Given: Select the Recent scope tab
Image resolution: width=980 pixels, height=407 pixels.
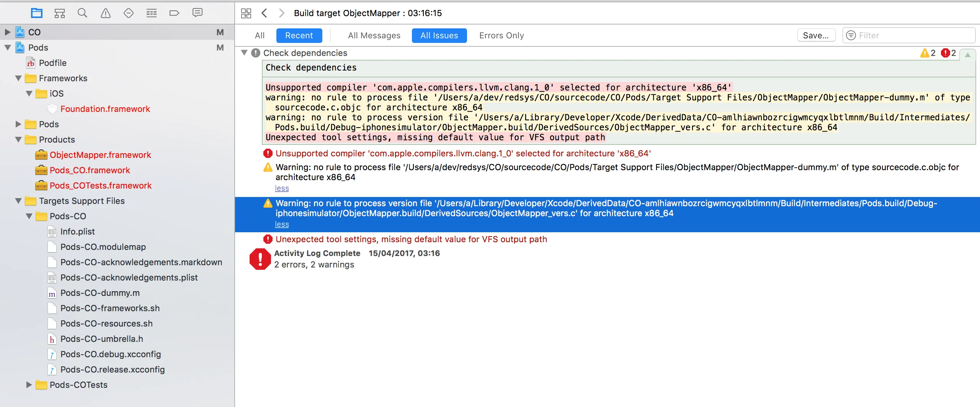Looking at the screenshot, I should 299,36.
